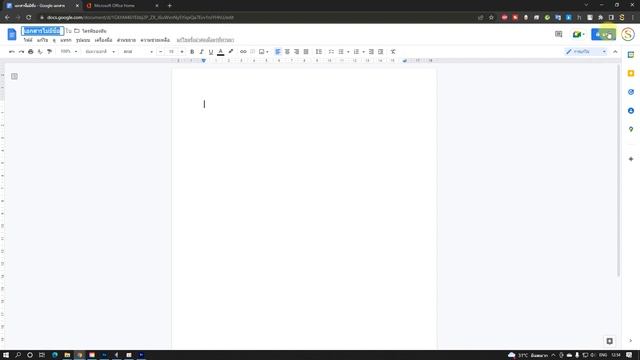Open the highlight color picker
640x360 pixels.
pyautogui.click(x=231, y=52)
